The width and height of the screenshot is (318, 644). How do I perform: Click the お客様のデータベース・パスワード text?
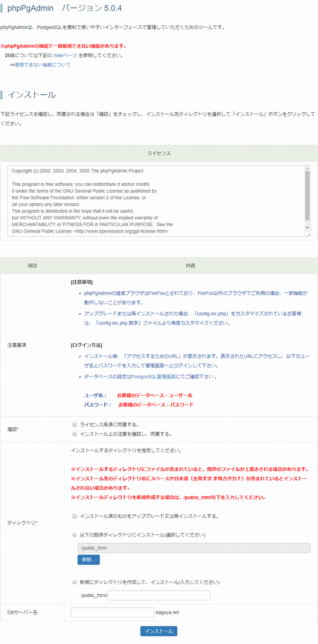[156, 405]
